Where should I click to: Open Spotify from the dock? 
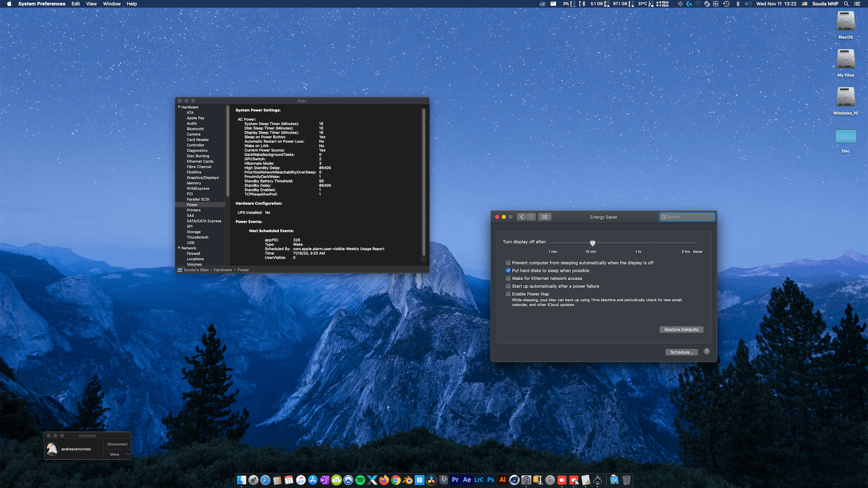tap(360, 480)
